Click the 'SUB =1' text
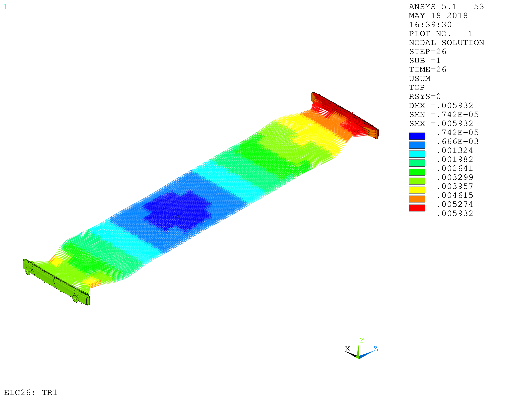Image resolution: width=532 pixels, height=399 pixels. [x=425, y=61]
